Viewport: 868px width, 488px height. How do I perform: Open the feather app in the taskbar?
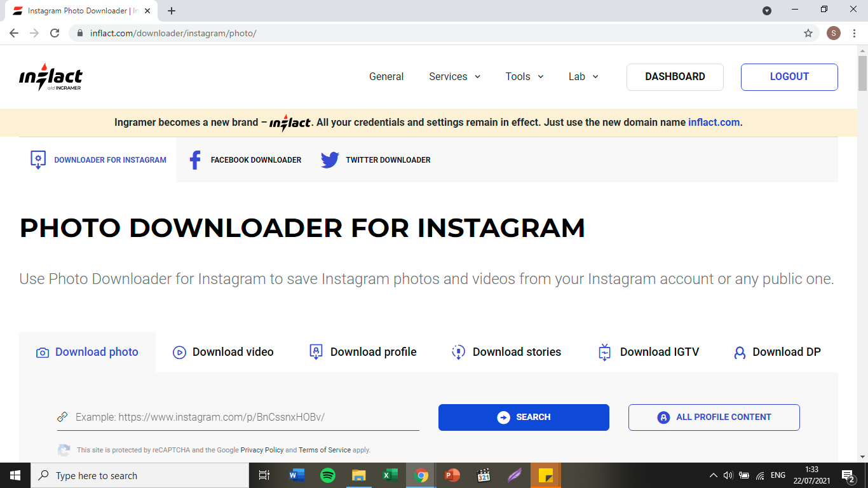point(515,475)
